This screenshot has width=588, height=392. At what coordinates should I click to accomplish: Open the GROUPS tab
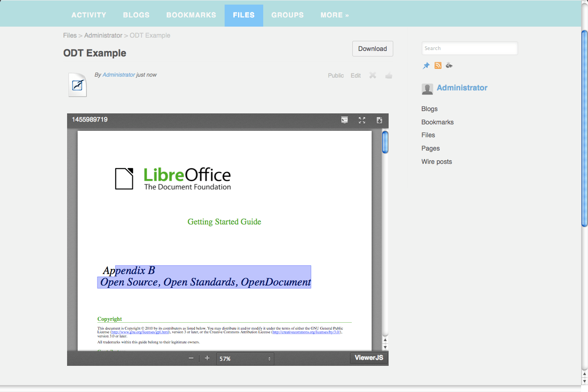(x=288, y=15)
